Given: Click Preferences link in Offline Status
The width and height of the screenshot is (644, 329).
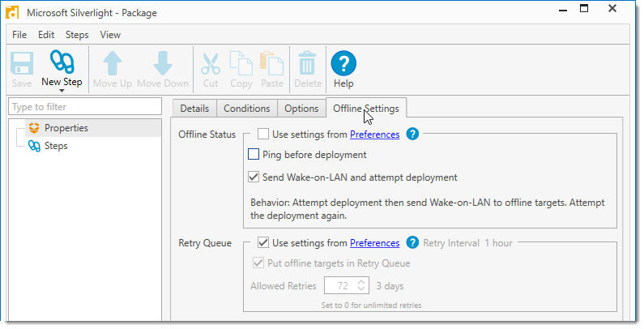Looking at the screenshot, I should point(374,135).
